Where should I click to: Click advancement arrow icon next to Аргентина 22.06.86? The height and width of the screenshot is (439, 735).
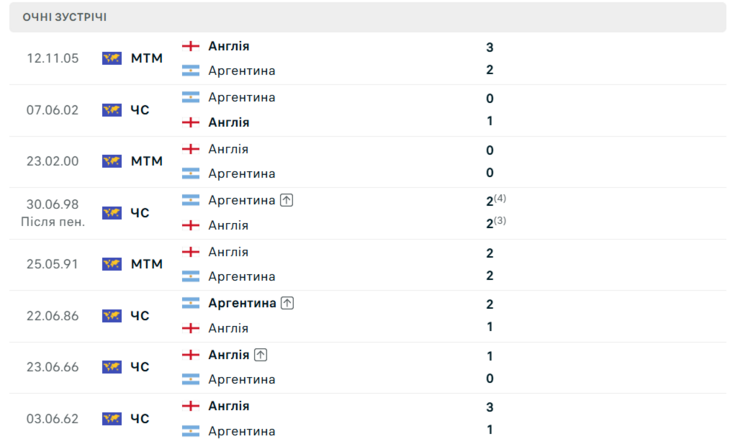(x=287, y=304)
